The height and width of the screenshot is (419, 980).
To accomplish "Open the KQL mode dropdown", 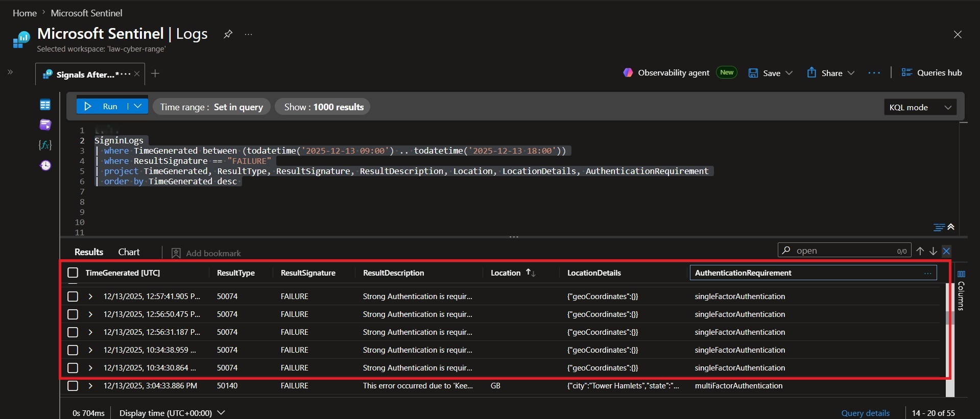I will [920, 107].
